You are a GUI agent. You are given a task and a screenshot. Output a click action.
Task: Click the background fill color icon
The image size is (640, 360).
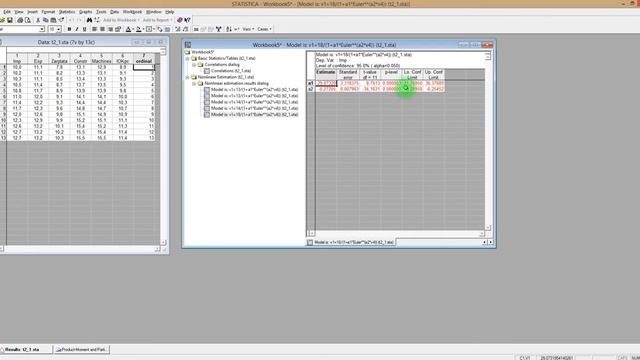138,29
